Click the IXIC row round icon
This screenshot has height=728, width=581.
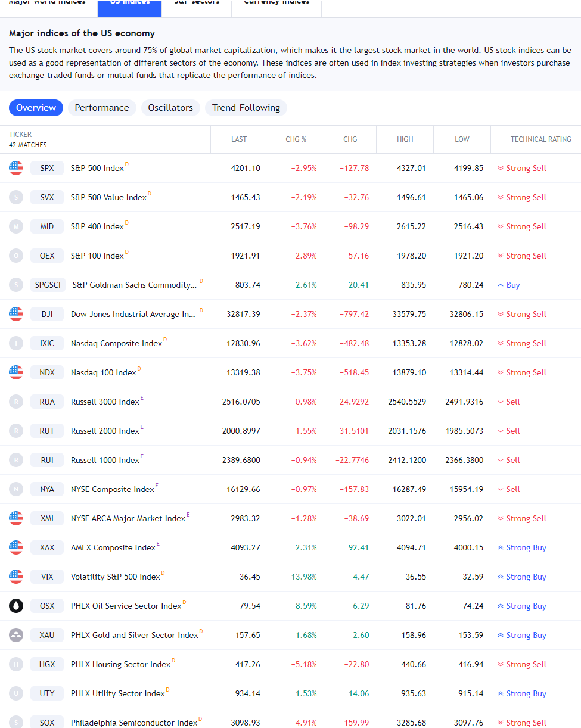(x=16, y=343)
